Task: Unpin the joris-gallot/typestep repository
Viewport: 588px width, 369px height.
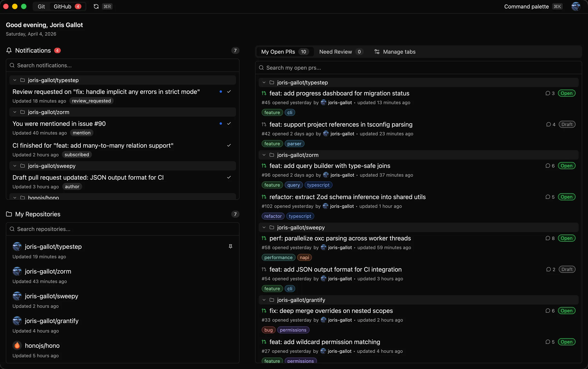Action: pyautogui.click(x=230, y=246)
